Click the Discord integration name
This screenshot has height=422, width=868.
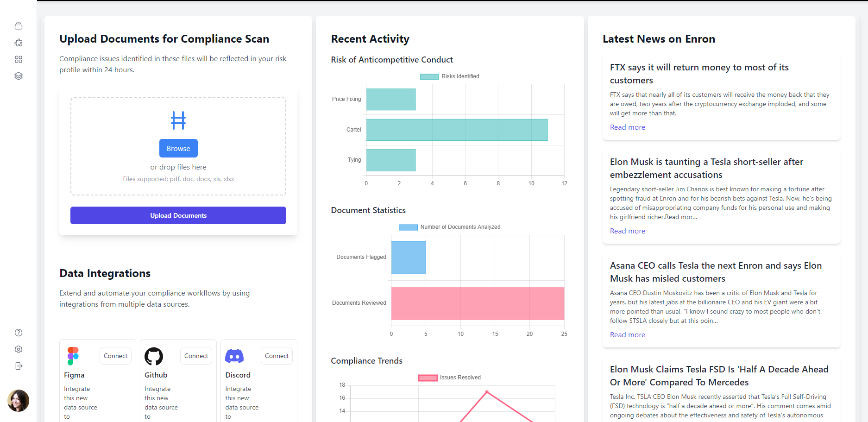[x=238, y=375]
